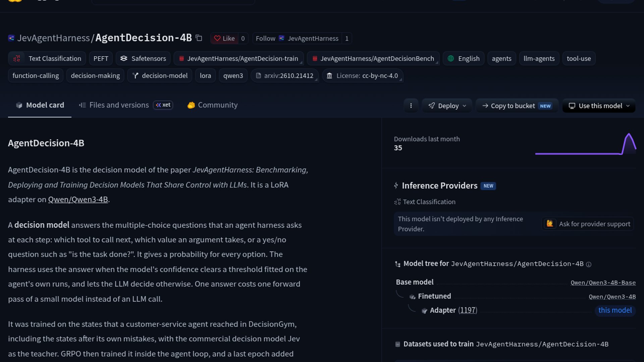Open the Adapter 1197 count link
Viewport: 644px width, 362px height.
click(x=468, y=310)
